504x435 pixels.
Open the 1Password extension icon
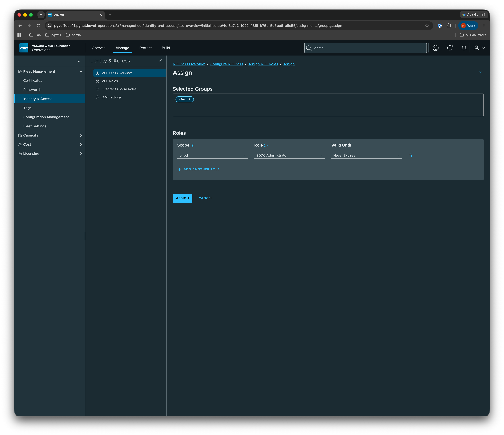coord(440,26)
